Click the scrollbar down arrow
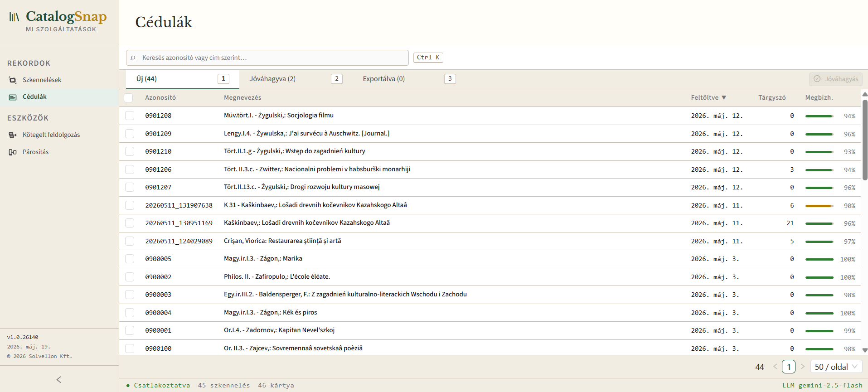This screenshot has width=868, height=392. click(x=865, y=350)
